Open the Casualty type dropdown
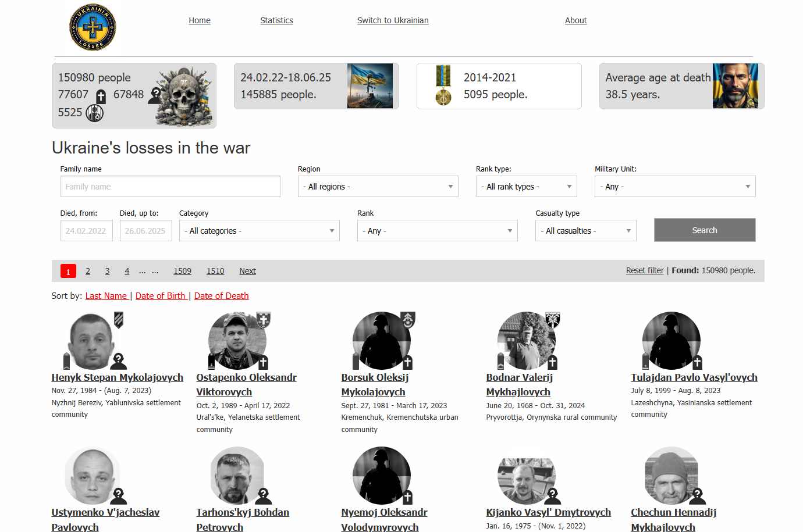The width and height of the screenshot is (803, 532). 586,231
